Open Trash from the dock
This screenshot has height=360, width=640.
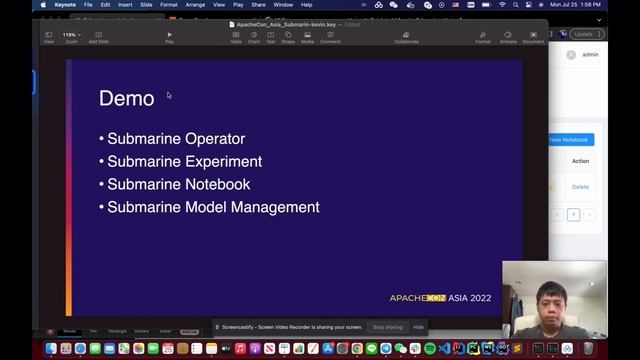coord(588,349)
